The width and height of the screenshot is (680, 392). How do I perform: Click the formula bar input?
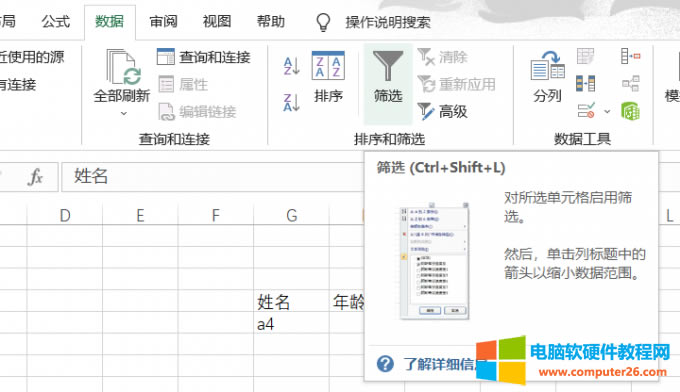212,176
